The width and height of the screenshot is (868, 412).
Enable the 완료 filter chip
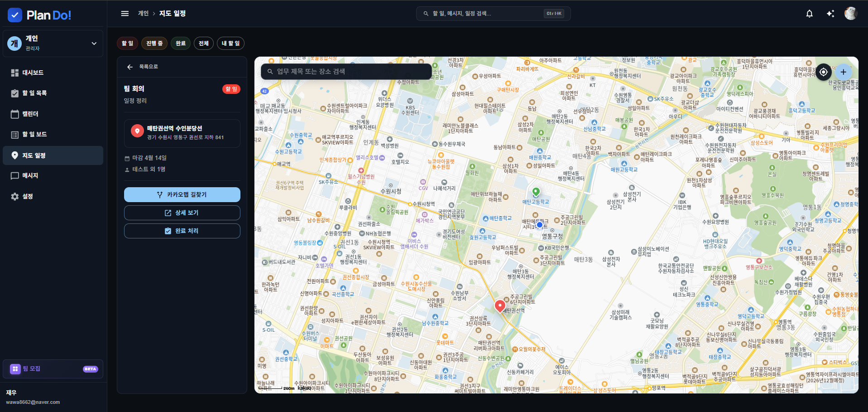pos(180,44)
